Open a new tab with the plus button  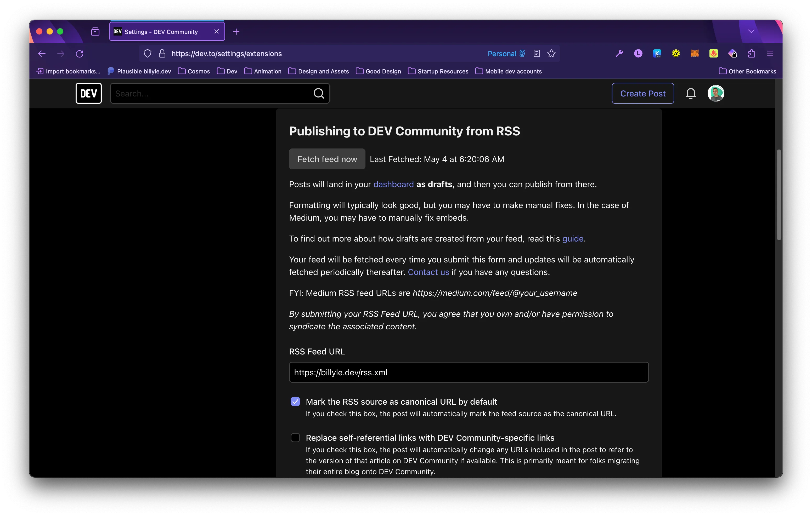pos(236,32)
